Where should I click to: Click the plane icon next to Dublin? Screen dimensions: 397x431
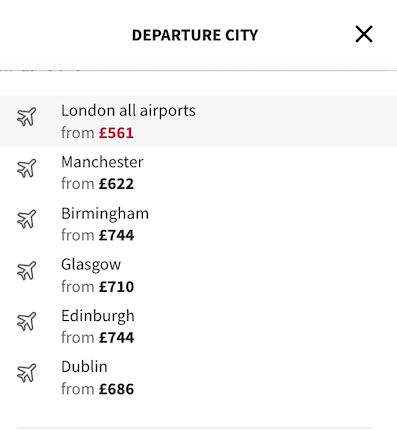coord(26,373)
